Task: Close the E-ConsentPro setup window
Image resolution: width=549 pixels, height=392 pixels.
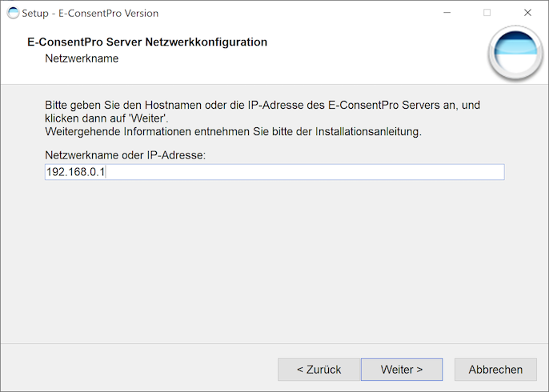Action: click(x=527, y=13)
